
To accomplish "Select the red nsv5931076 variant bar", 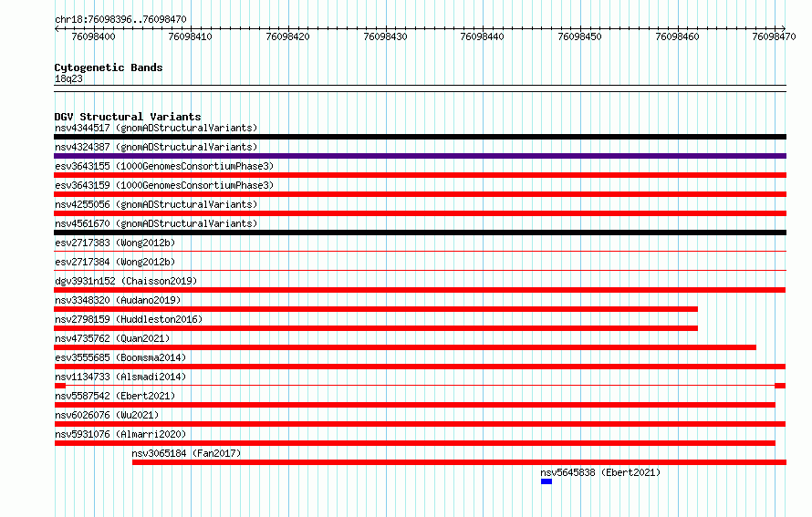I will pyautogui.click(x=414, y=443).
